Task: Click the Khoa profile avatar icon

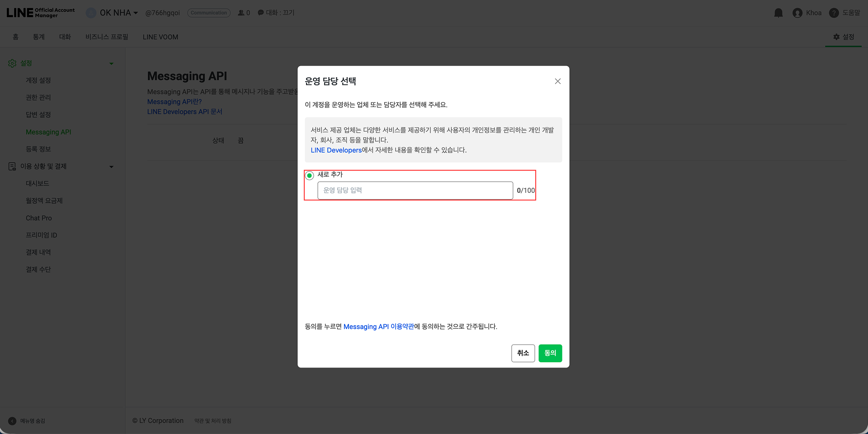Action: (x=798, y=13)
